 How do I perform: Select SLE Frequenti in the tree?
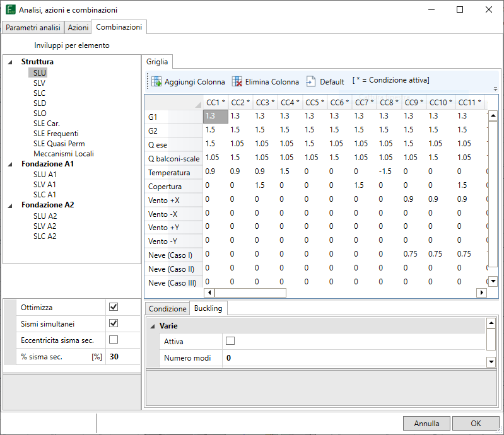coord(56,134)
